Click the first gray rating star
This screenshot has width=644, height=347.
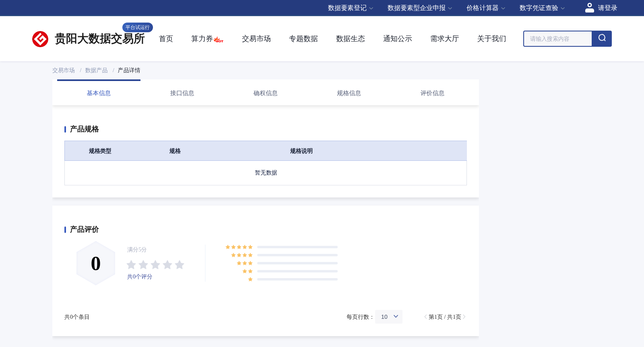(x=131, y=265)
